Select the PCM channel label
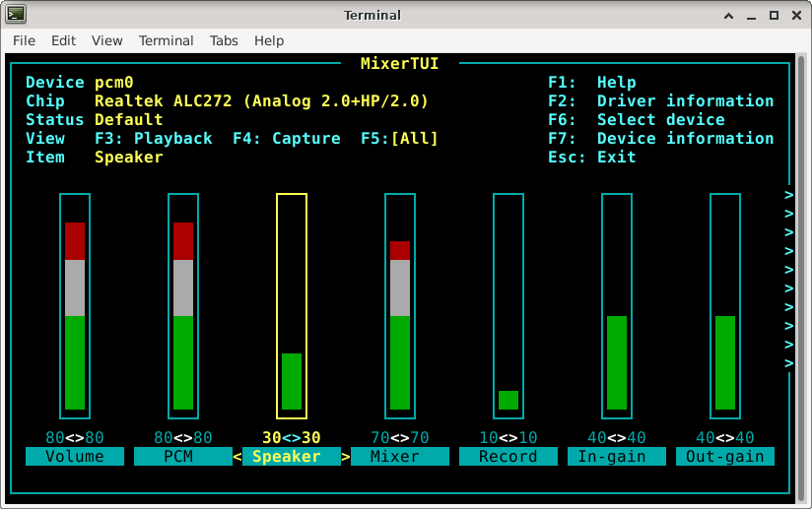 (x=183, y=457)
